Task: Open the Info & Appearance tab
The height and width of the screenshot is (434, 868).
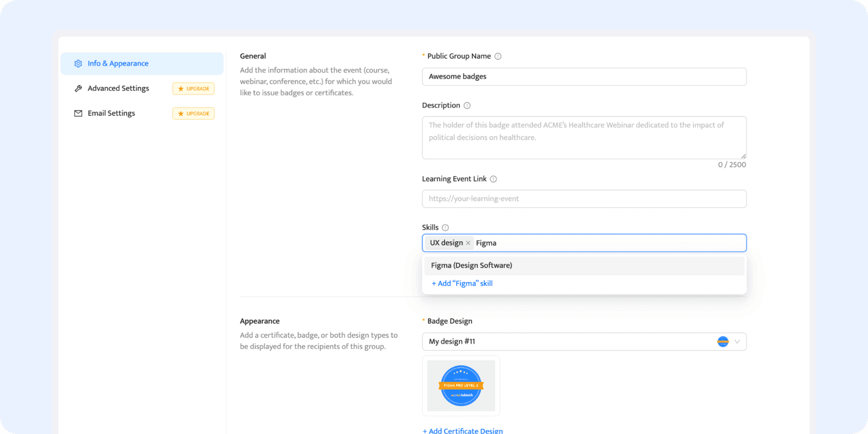Action: (118, 64)
